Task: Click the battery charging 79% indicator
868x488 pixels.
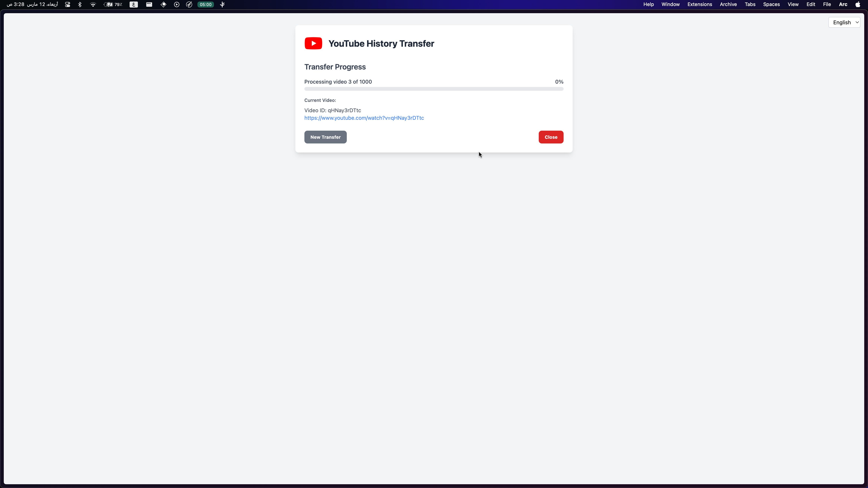Action: pyautogui.click(x=113, y=4)
